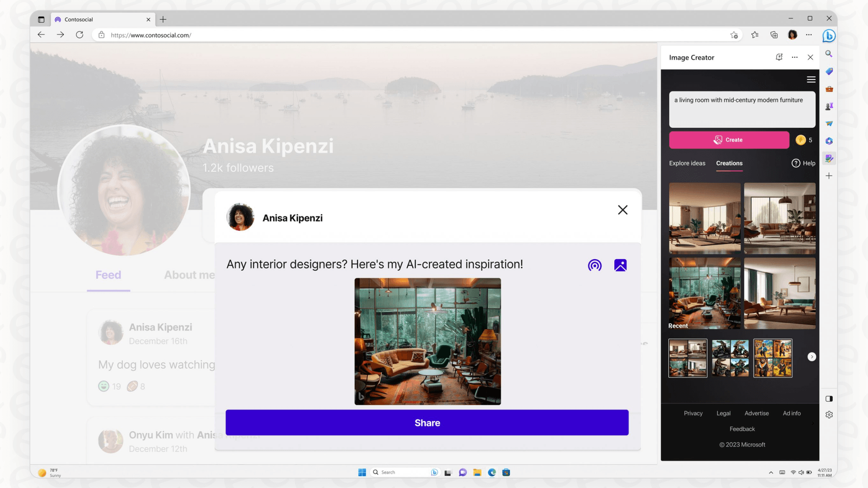Open the Shopping panel from the sidebar
The height and width of the screenshot is (488, 868).
tap(829, 72)
